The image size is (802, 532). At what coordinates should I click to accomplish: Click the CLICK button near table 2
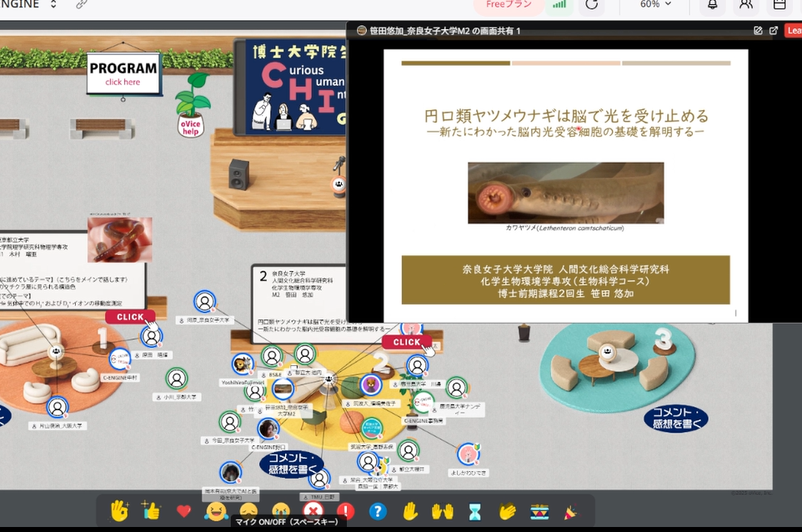coord(407,342)
